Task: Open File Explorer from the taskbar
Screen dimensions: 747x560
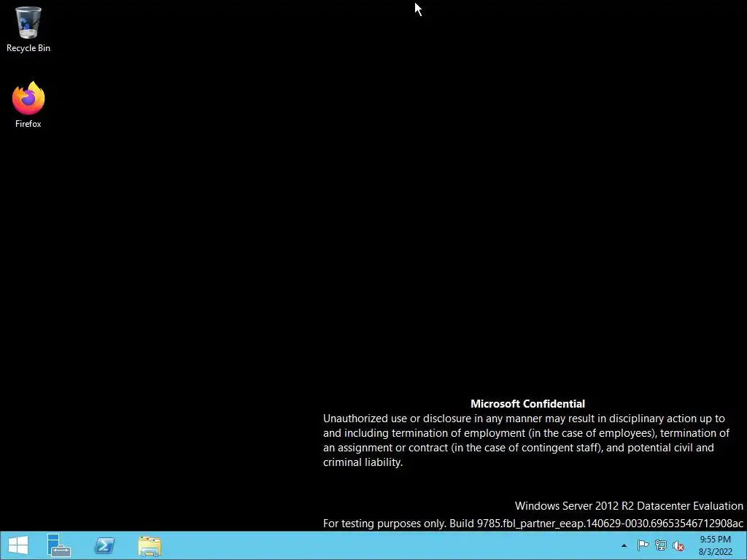Action: point(150,546)
